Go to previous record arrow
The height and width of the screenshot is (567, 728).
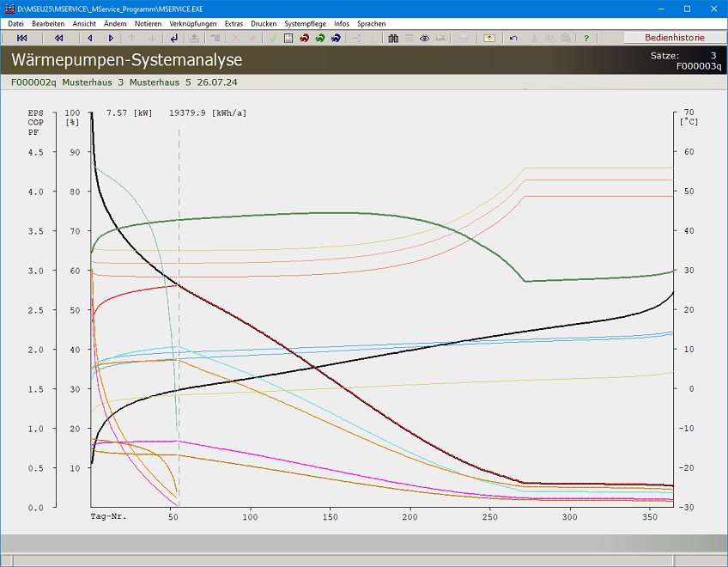(x=90, y=38)
